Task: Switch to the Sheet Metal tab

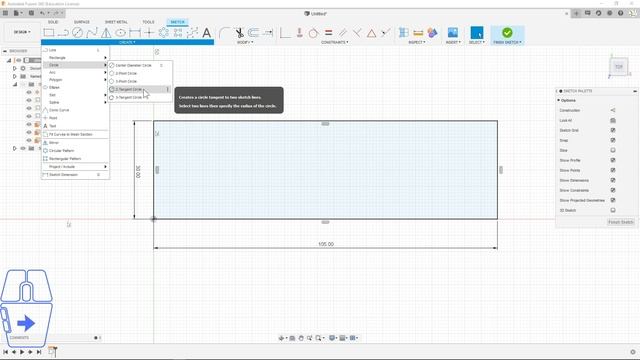Action: 116,22
